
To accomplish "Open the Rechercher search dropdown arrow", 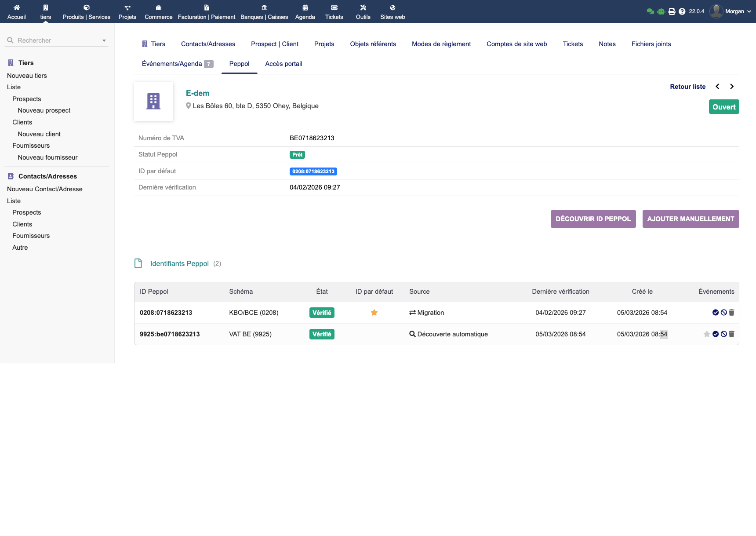I will [x=104, y=40].
